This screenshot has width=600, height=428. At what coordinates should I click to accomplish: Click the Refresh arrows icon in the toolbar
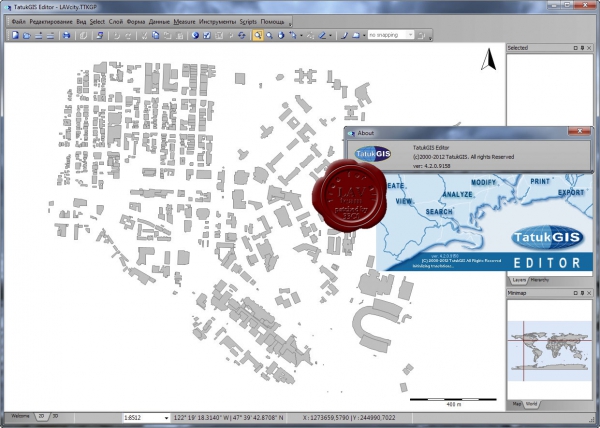click(x=242, y=36)
